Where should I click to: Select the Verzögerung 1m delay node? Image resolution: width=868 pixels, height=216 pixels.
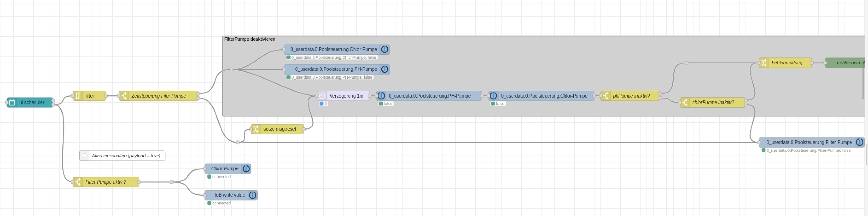click(343, 96)
